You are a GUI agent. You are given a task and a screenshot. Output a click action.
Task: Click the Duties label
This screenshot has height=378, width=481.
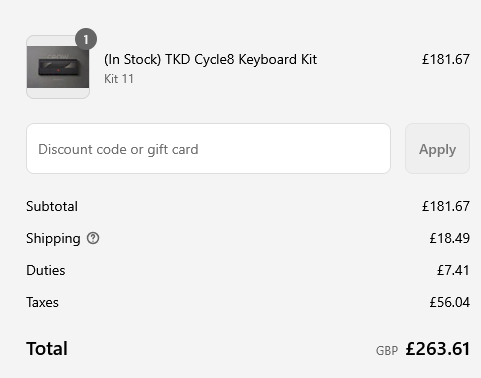(46, 270)
